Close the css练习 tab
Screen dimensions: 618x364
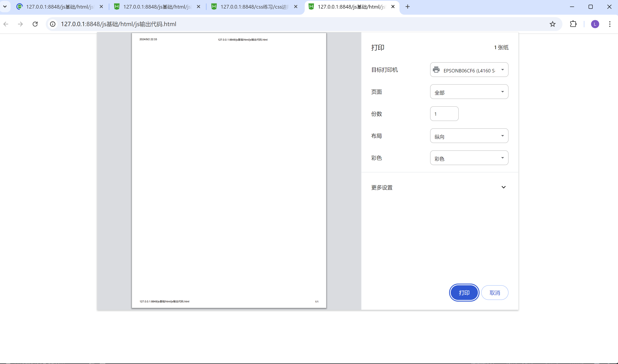(x=296, y=7)
